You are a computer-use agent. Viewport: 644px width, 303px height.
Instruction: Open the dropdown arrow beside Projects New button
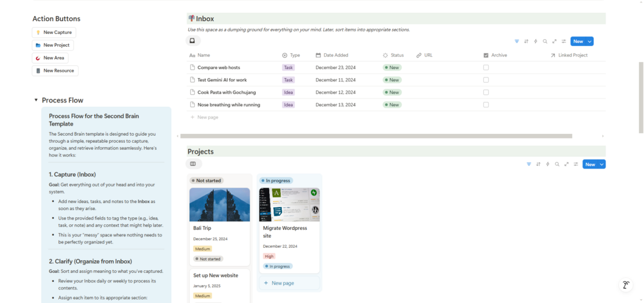(x=602, y=164)
